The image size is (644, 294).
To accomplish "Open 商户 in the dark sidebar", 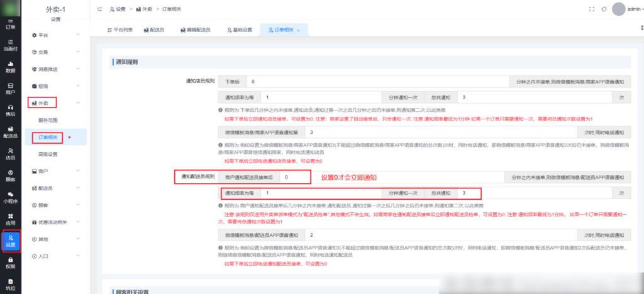I will click(x=10, y=89).
